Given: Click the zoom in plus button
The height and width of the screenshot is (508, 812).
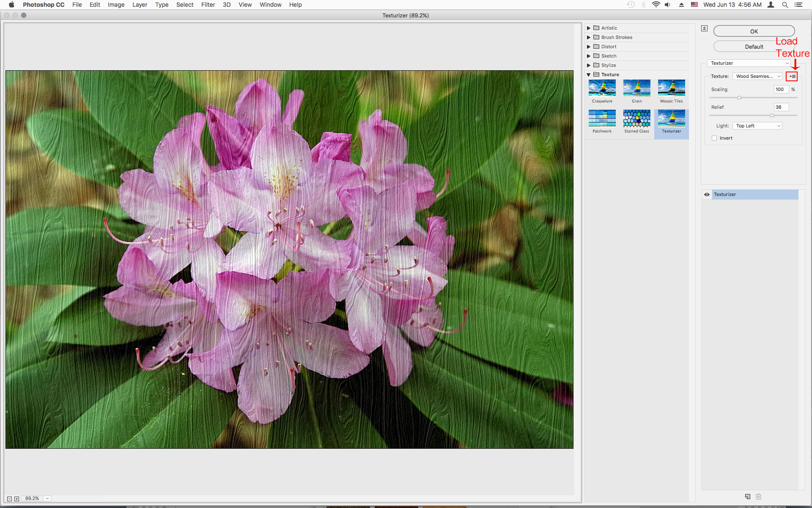Looking at the screenshot, I should (16, 499).
